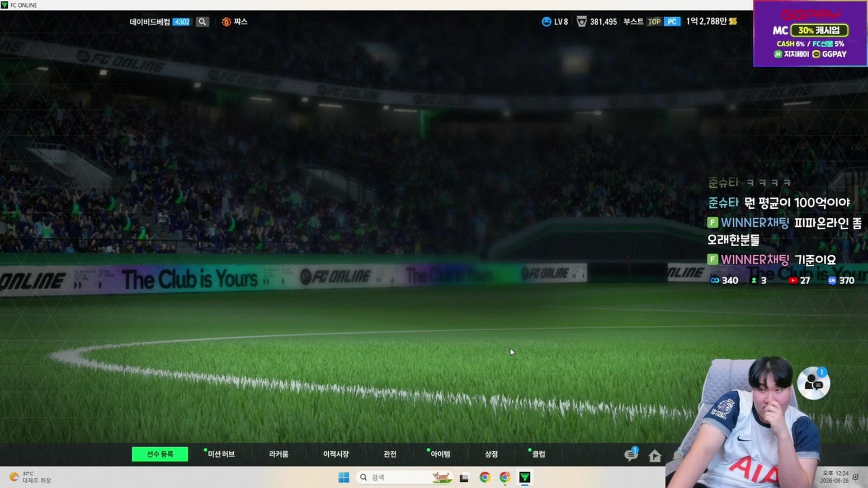The height and width of the screenshot is (488, 868).
Task: Click the club crest icon next to 짜스
Action: (226, 22)
